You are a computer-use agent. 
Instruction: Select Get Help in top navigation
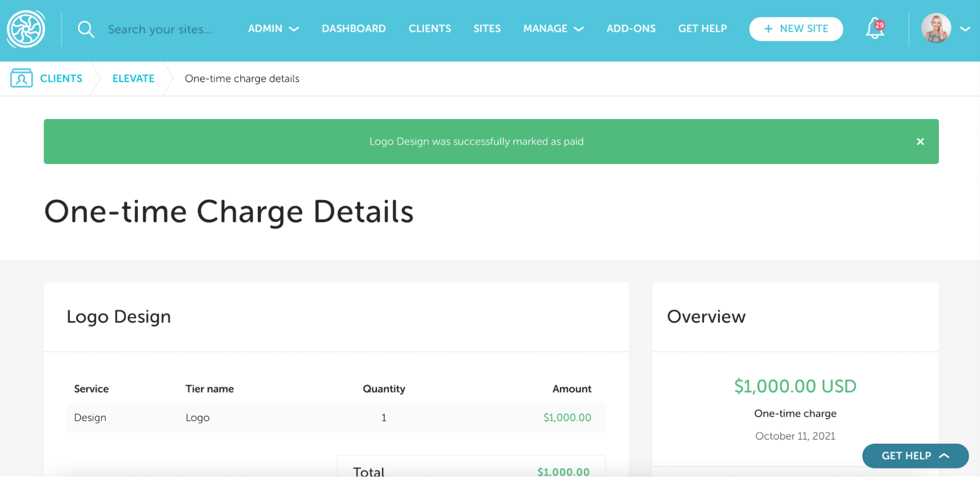[x=702, y=29]
